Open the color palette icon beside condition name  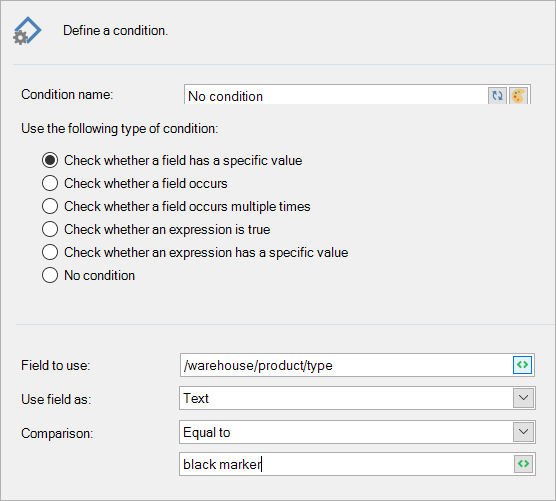pos(518,96)
